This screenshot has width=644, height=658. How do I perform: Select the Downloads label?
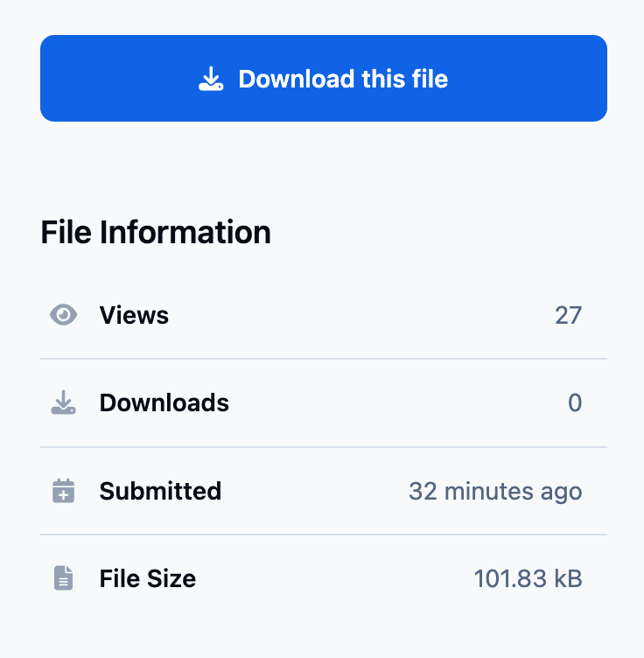point(164,403)
